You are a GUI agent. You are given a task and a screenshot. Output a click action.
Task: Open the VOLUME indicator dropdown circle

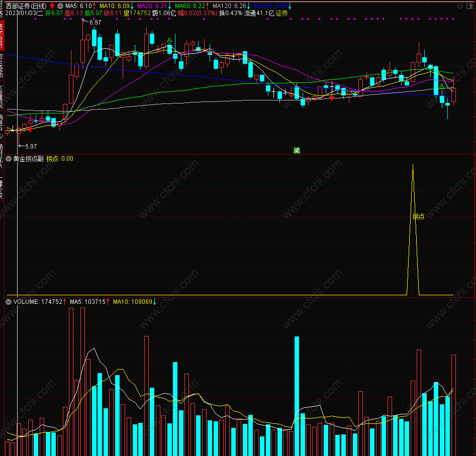point(9,302)
